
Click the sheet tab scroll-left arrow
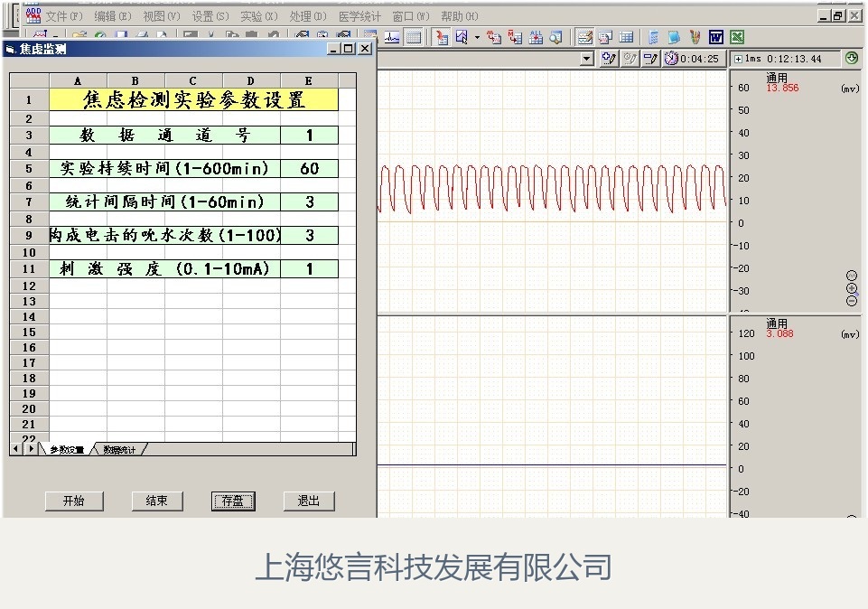click(16, 448)
